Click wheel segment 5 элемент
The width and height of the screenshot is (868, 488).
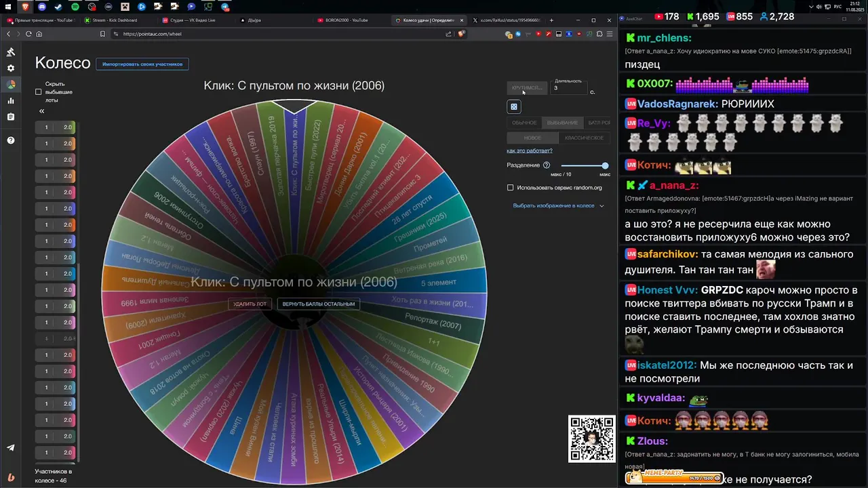point(438,283)
